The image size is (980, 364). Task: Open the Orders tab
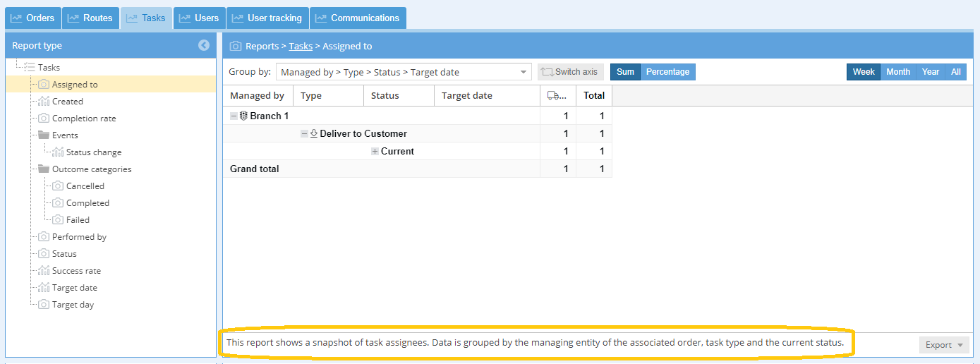point(32,18)
